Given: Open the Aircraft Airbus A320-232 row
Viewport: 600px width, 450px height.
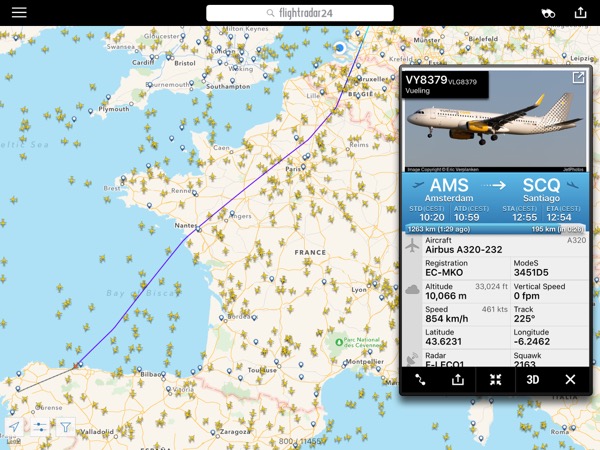Looking at the screenshot, I should [x=495, y=245].
